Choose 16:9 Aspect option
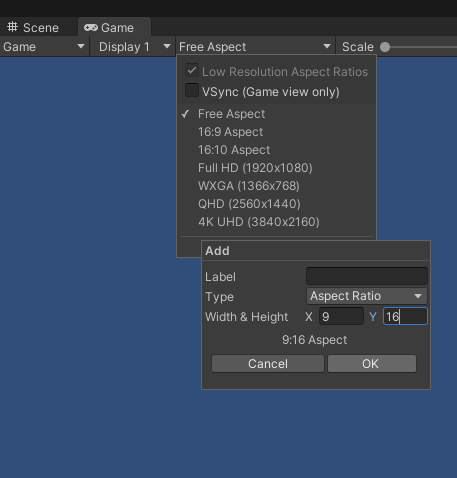The image size is (457, 478). (x=277, y=132)
